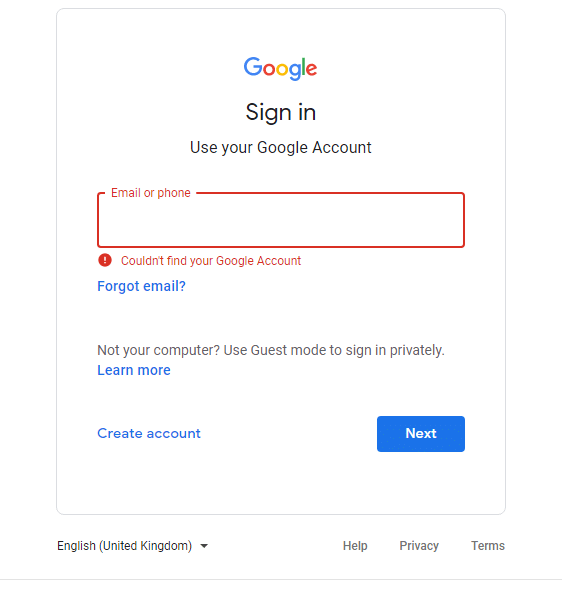The height and width of the screenshot is (598, 562).
Task: Open the Help footer link
Action: pos(355,546)
